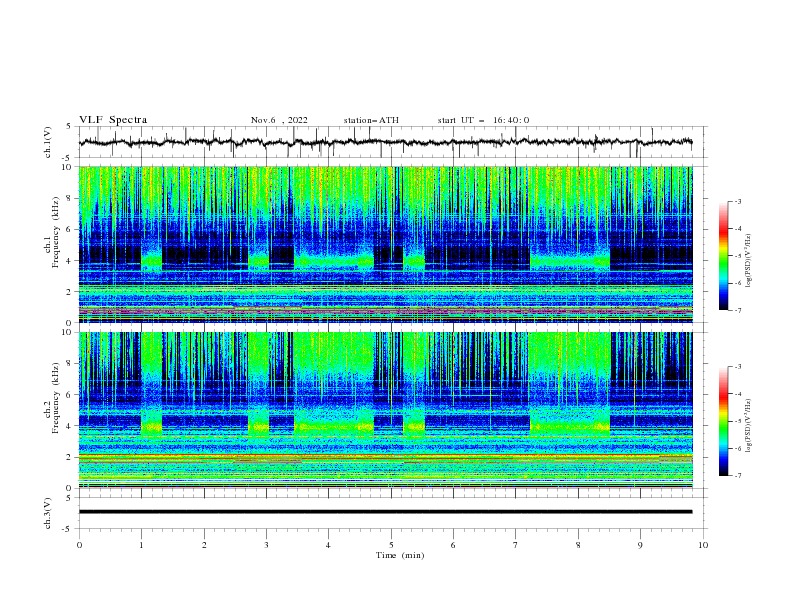This screenshot has height=612, width=792.
Task: Click the ch.2 log(PSD)(V²/Hz) colorbar title
Action: pos(749,425)
